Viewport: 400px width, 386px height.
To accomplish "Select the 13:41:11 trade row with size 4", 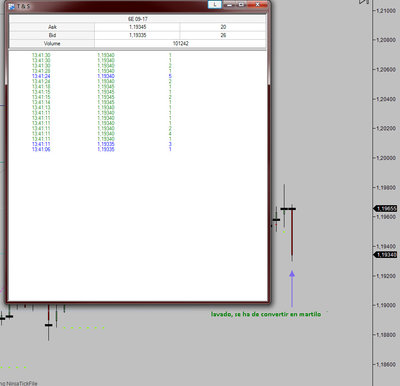I will [102, 134].
